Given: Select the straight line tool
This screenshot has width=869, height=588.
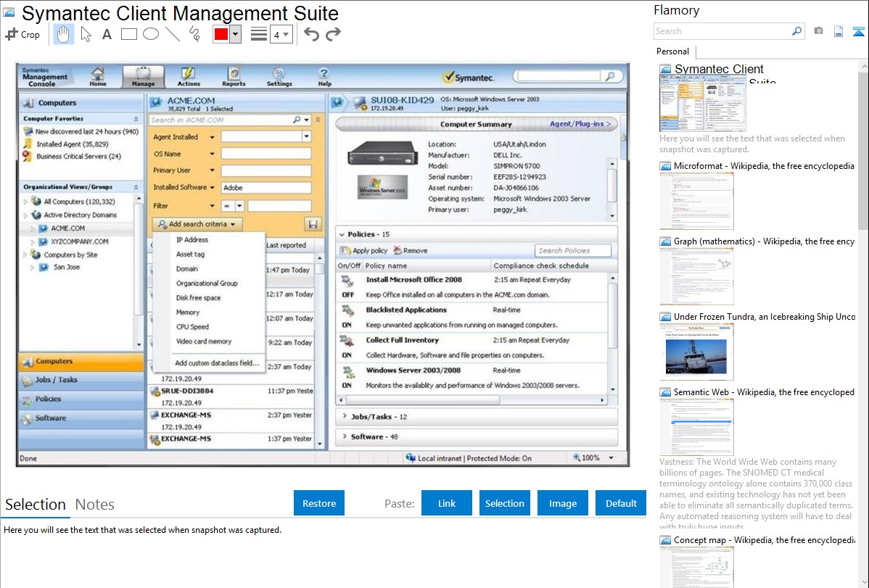Looking at the screenshot, I should pyautogui.click(x=173, y=34).
